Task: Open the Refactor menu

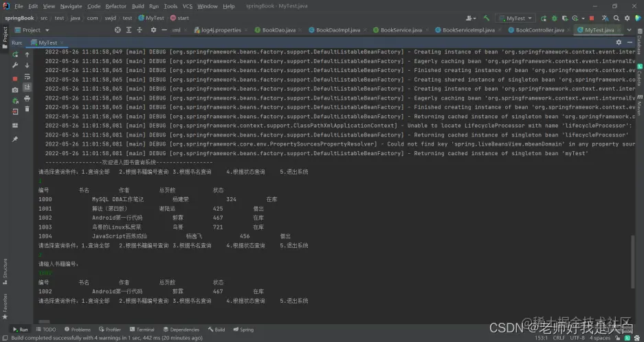Action: [x=116, y=6]
